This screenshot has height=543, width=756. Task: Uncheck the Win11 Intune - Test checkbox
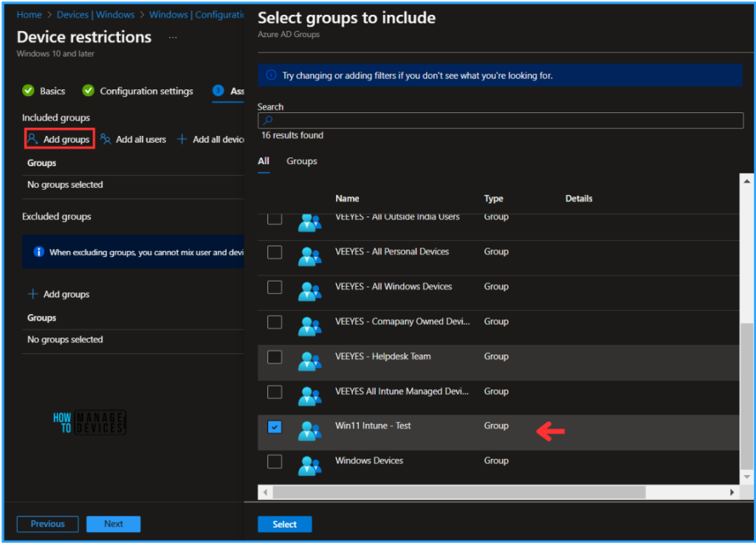tap(275, 427)
